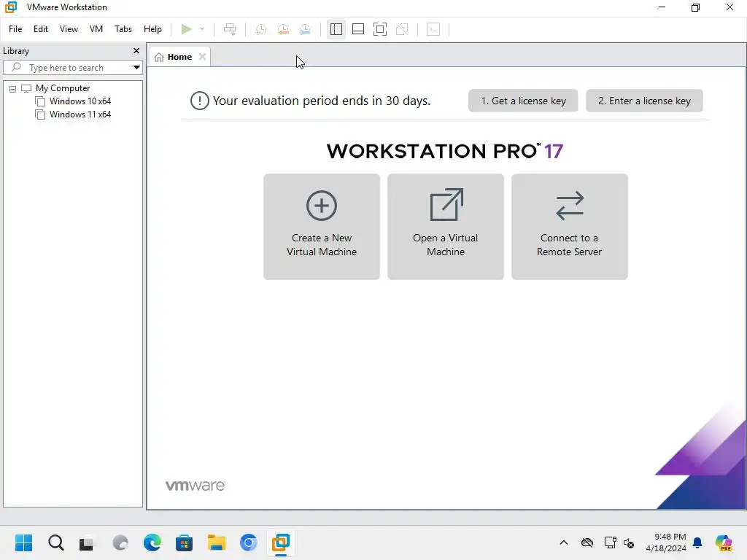Open the Windows Start menu

23,542
